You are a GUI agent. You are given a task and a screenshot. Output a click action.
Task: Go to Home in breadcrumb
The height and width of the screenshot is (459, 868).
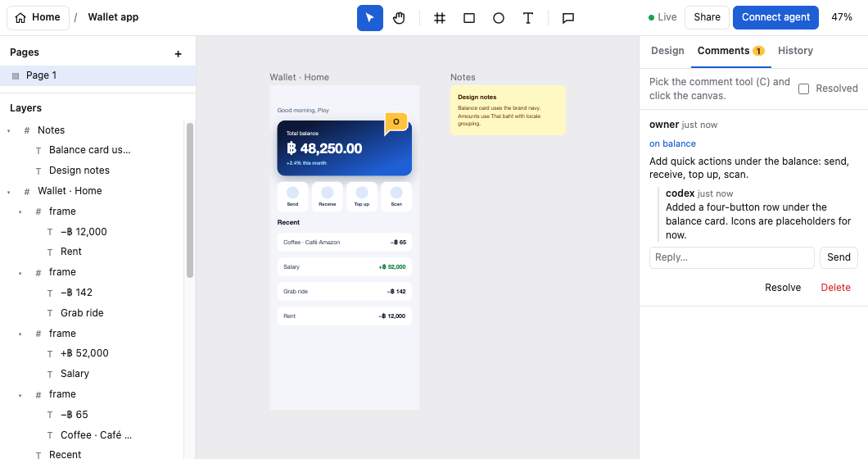[38, 18]
